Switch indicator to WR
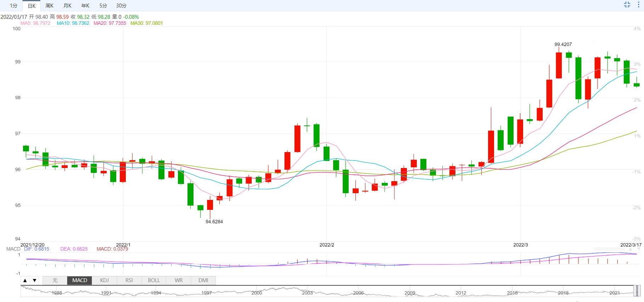The width and height of the screenshot is (644, 302). pos(179,280)
